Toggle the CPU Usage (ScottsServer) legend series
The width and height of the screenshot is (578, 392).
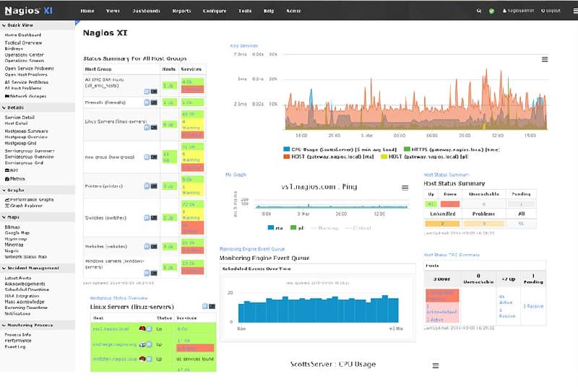pos(340,149)
